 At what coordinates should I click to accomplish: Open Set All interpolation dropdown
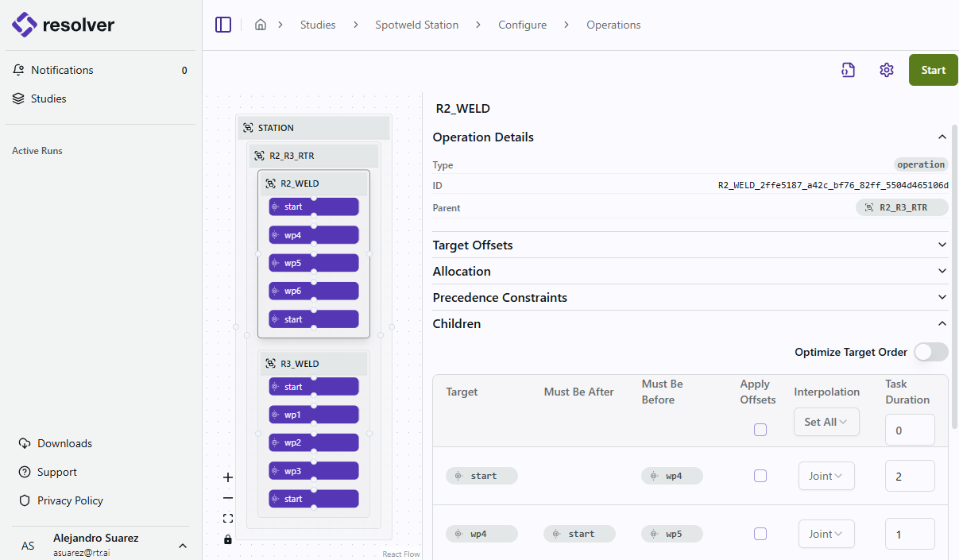(826, 422)
